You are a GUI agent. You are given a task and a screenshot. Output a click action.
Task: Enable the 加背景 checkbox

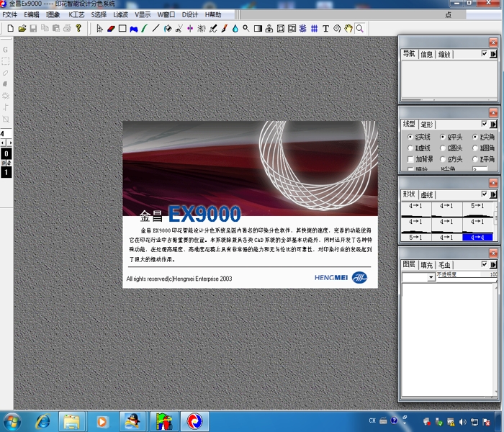coord(410,159)
